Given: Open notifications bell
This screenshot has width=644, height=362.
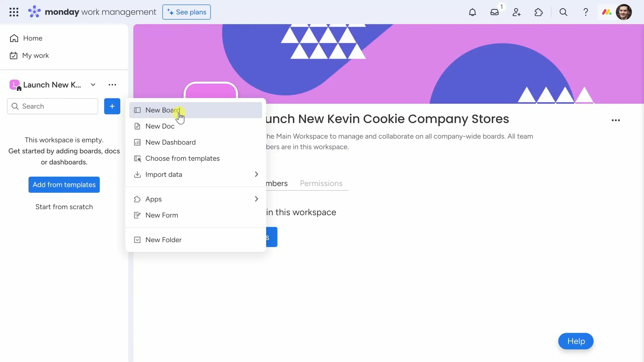Looking at the screenshot, I should [472, 12].
